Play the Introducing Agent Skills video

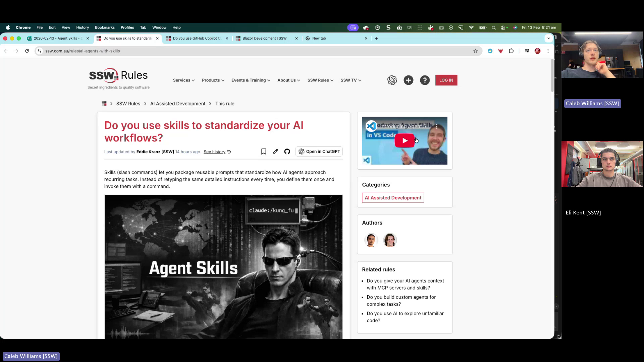pos(404,140)
